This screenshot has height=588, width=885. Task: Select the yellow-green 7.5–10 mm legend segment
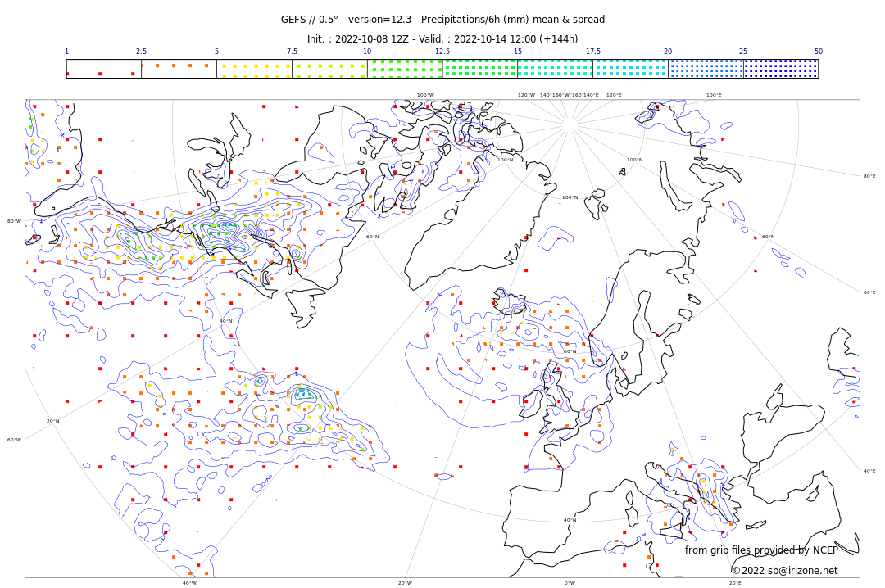329,69
